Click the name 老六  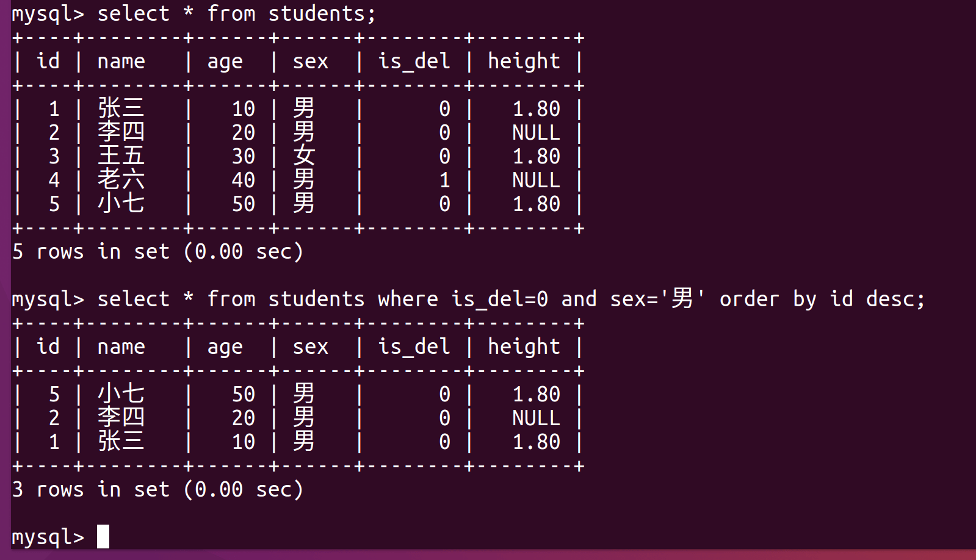tap(121, 180)
